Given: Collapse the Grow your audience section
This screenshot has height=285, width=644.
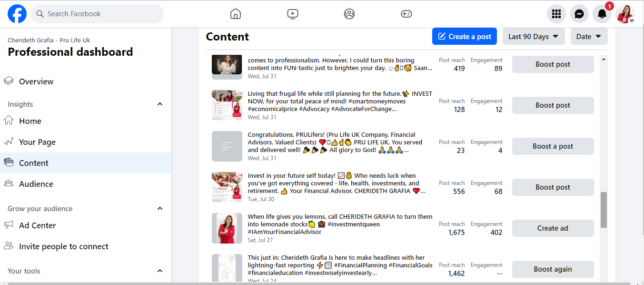Looking at the screenshot, I should coord(160,209).
